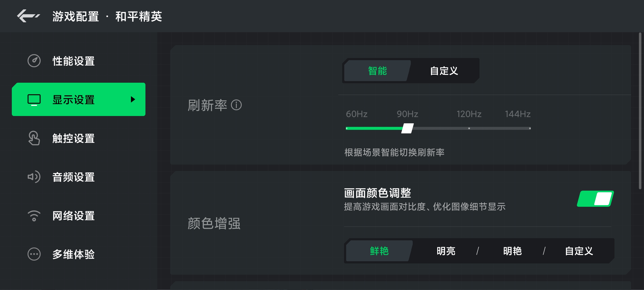Choose 明亮 color mode
This screenshot has height=290, width=644.
coord(446,251)
